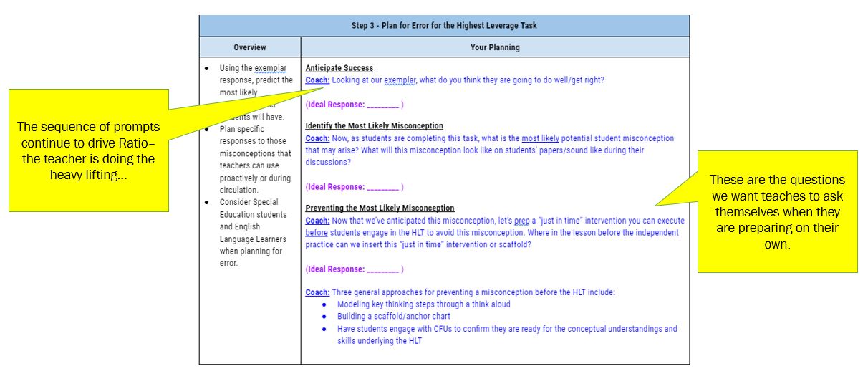Select the 'Overview' column heading

tap(250, 47)
